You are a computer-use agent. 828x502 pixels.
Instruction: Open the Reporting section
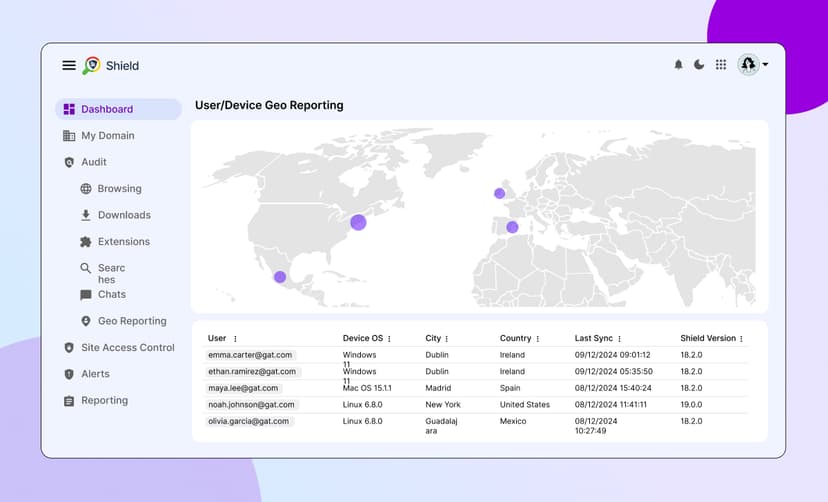tap(105, 400)
